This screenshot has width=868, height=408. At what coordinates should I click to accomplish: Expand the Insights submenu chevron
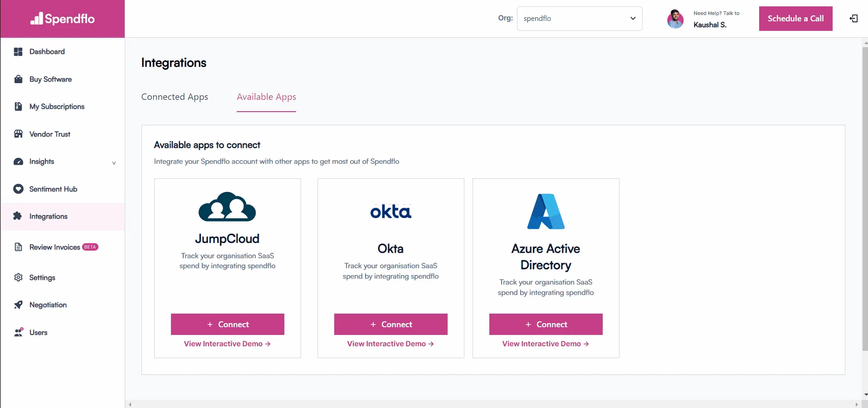pyautogui.click(x=114, y=163)
